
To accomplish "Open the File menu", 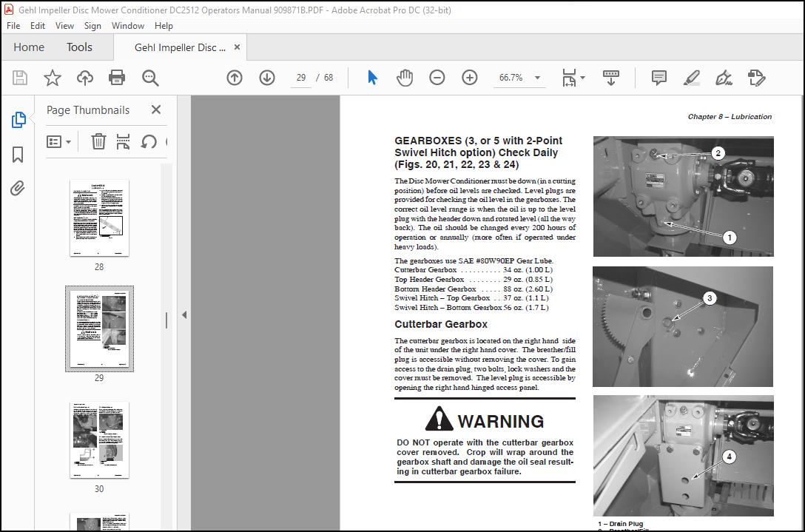I will tap(13, 26).
